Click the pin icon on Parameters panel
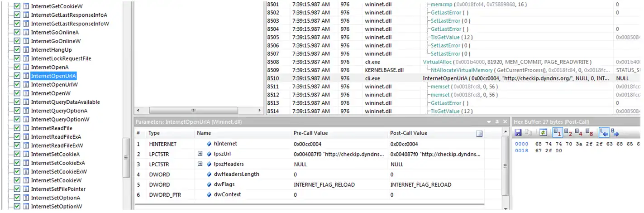Screen dimensions: 644x213 click(x=497, y=122)
